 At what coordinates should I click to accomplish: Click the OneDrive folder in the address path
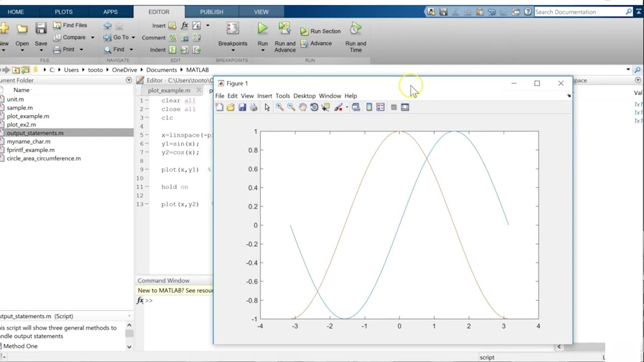pos(124,70)
